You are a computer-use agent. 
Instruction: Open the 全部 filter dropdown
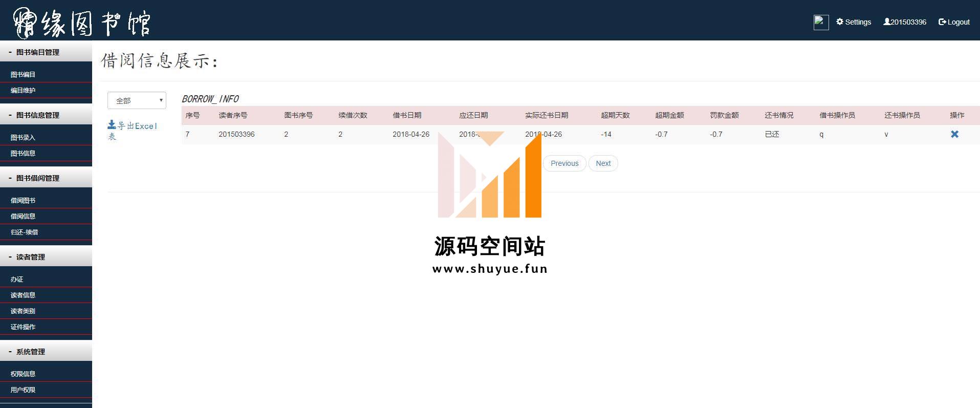(137, 100)
